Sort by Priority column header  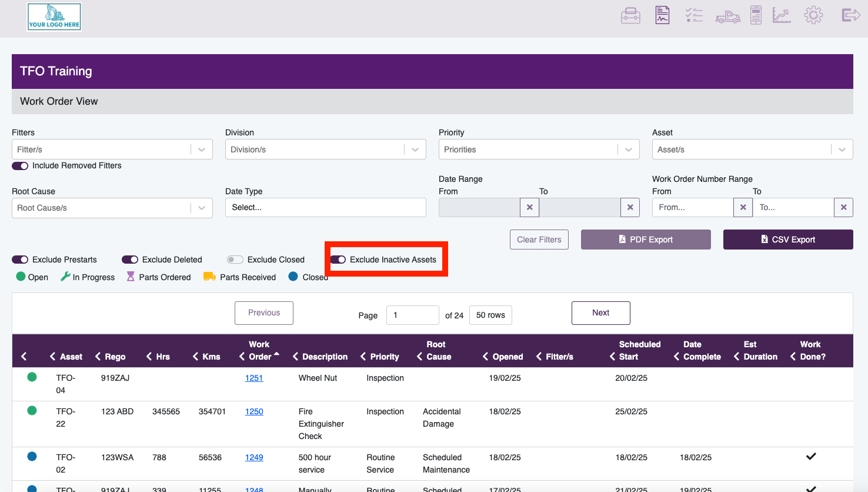(385, 357)
